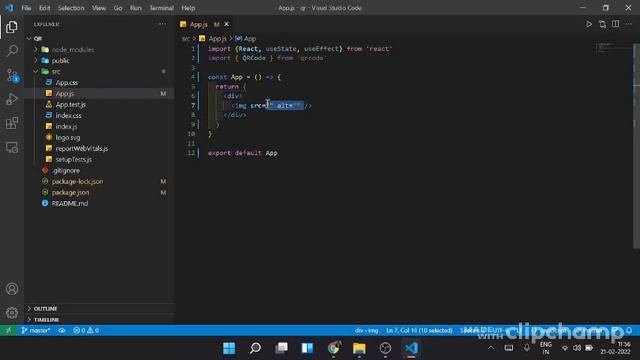Open the Explorer view in activity bar
This screenshot has width=640, height=360.
coord(12,27)
